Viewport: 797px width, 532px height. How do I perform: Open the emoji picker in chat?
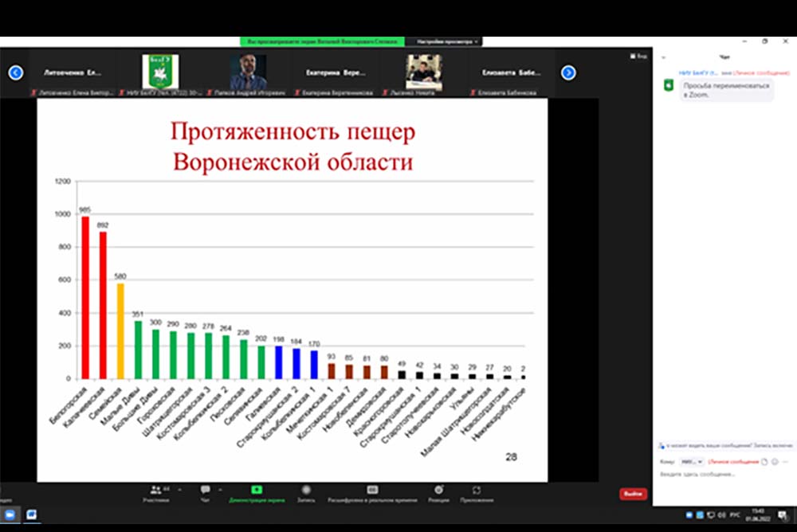pyautogui.click(x=775, y=462)
